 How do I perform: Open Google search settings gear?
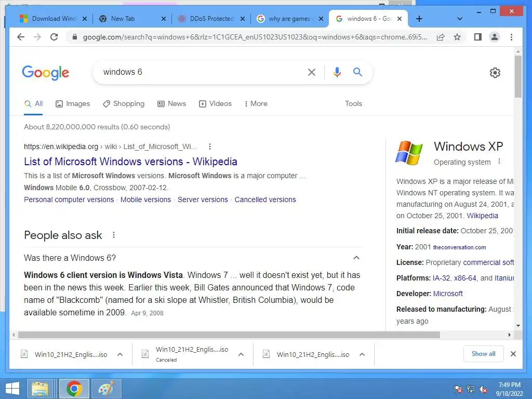click(495, 73)
